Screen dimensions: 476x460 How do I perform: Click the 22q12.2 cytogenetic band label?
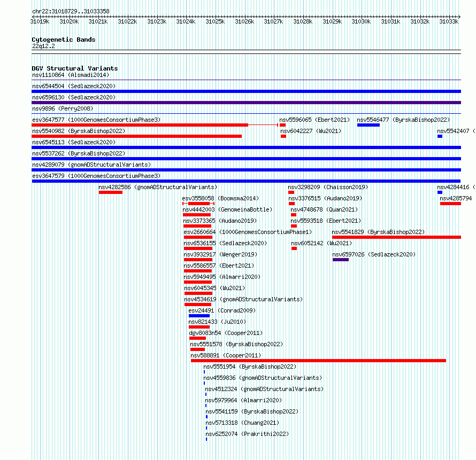(43, 46)
